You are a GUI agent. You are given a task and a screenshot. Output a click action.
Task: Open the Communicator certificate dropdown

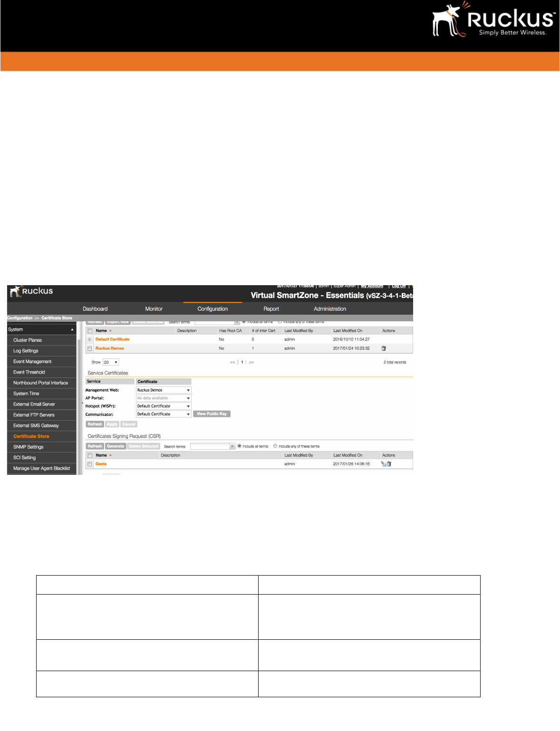coord(164,414)
